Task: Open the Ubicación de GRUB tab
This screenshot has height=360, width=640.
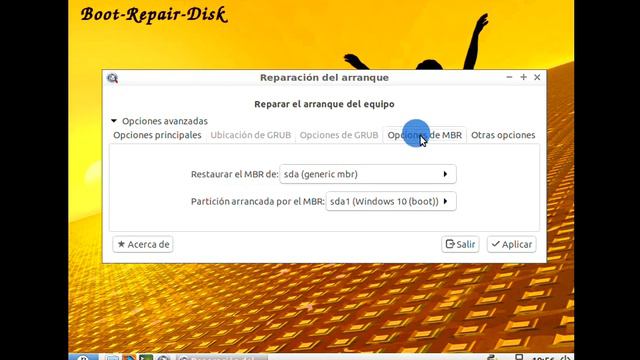Action: point(251,135)
